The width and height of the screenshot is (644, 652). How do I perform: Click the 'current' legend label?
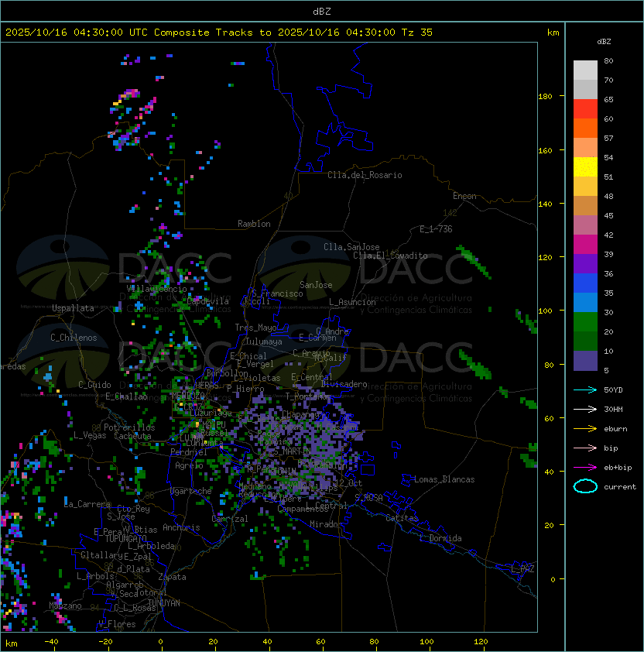point(620,487)
